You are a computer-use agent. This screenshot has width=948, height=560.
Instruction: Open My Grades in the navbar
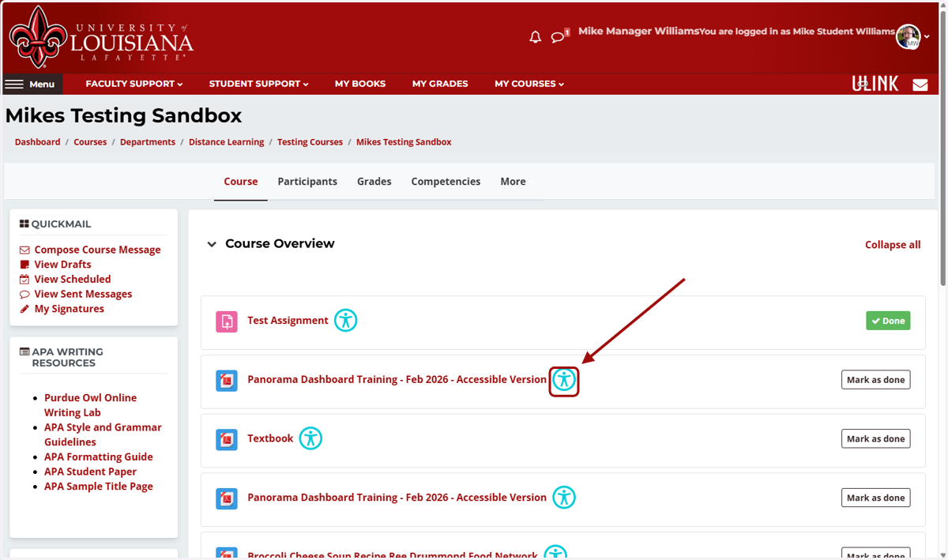440,84
